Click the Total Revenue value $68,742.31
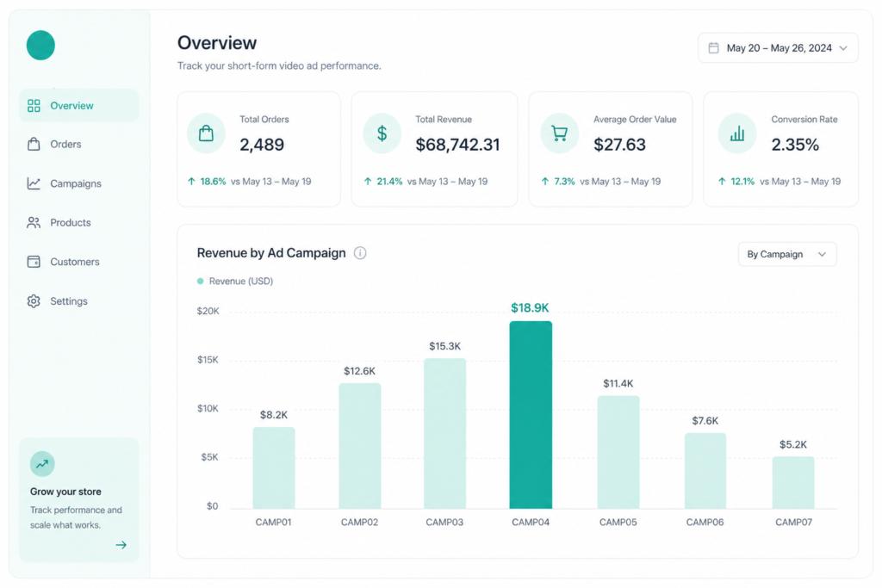The width and height of the screenshot is (882, 588). pyautogui.click(x=458, y=145)
